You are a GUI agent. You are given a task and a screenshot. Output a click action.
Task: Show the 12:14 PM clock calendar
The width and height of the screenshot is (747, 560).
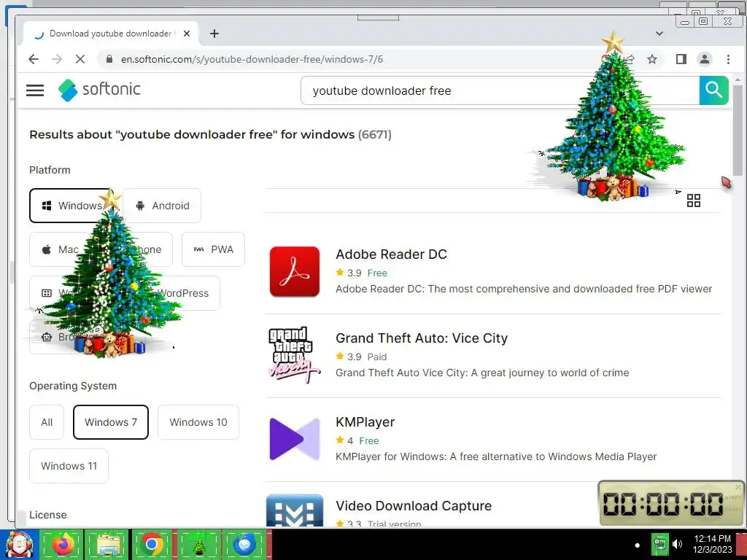pos(712,544)
